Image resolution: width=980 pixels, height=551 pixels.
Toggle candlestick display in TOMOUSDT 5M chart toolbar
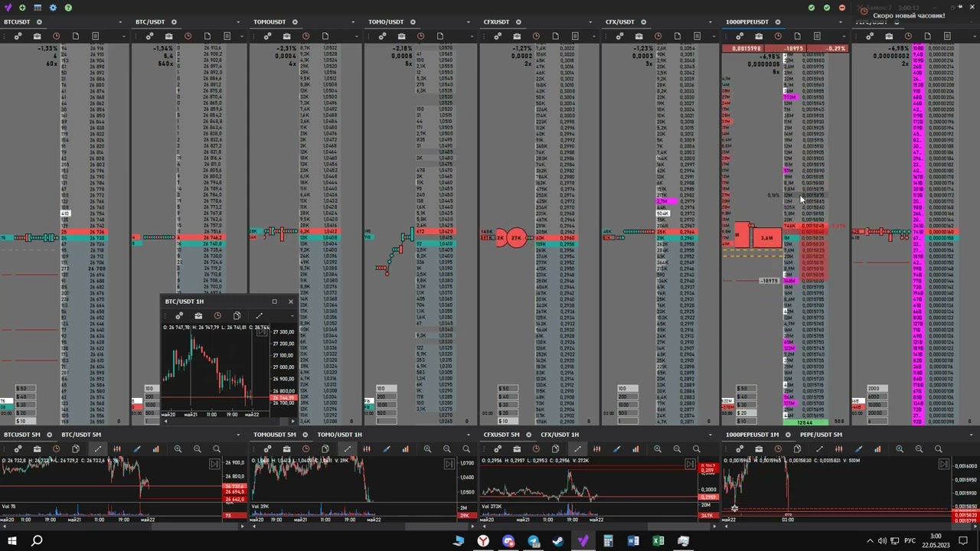pyautogui.click(x=367, y=448)
